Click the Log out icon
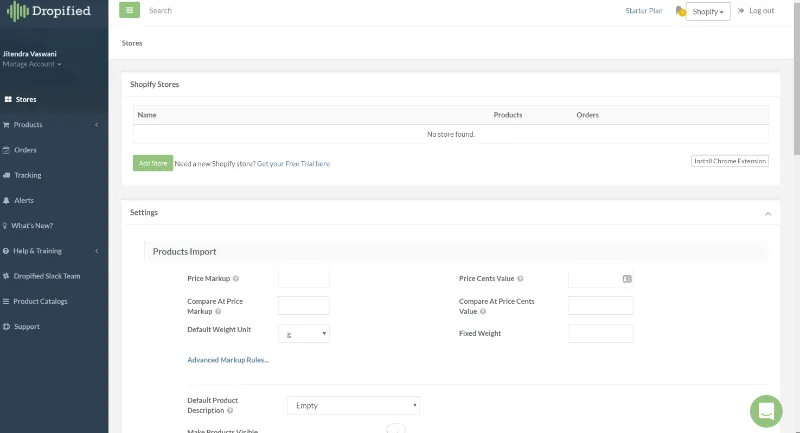 [741, 11]
